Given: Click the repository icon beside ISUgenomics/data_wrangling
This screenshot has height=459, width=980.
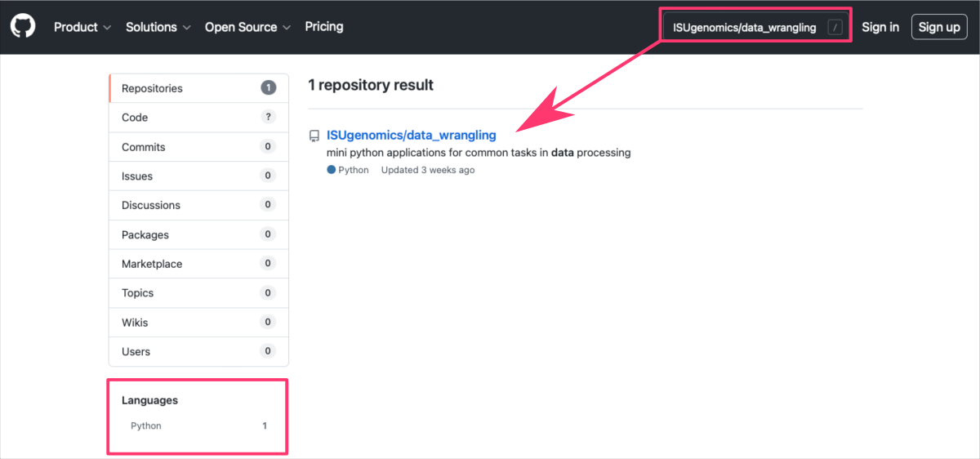Looking at the screenshot, I should tap(314, 136).
